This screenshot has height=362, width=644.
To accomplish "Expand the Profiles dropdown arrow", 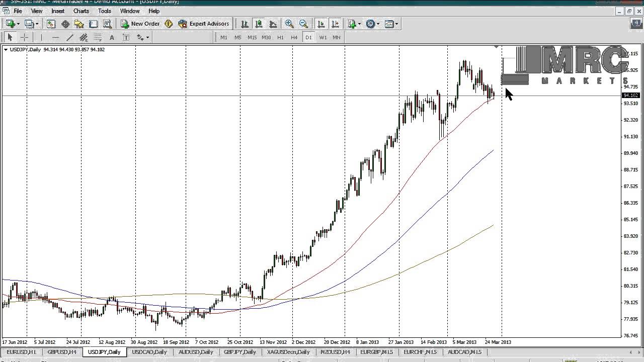I will click(x=37, y=24).
